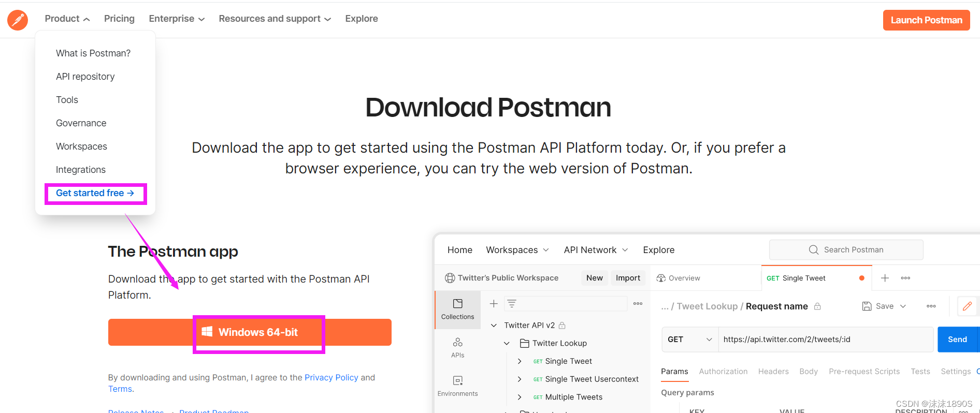The height and width of the screenshot is (413, 980).
Task: Click the filter icon in collections search
Action: [512, 304]
